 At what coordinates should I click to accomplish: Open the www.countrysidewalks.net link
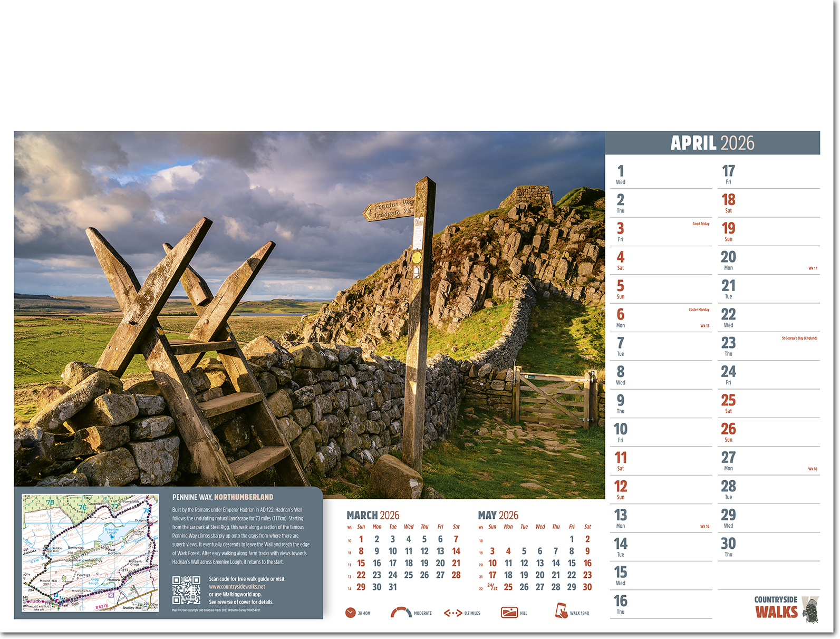click(x=237, y=587)
